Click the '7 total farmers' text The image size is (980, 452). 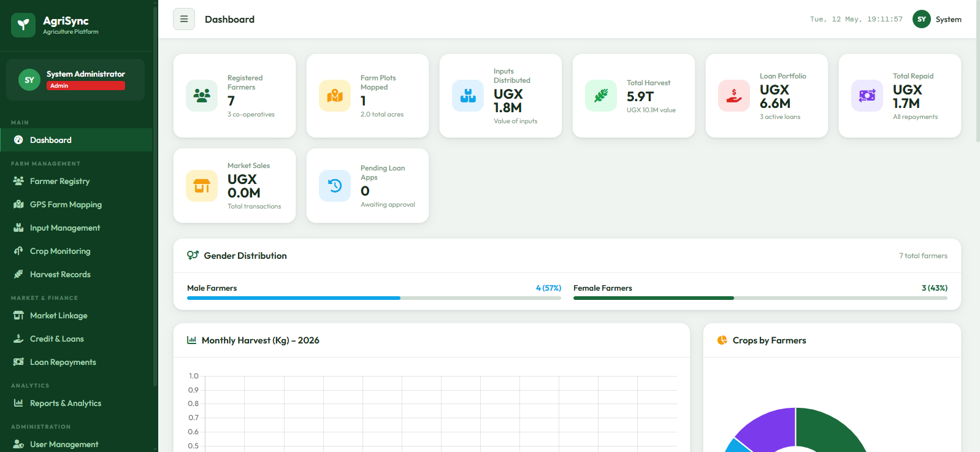[923, 256]
